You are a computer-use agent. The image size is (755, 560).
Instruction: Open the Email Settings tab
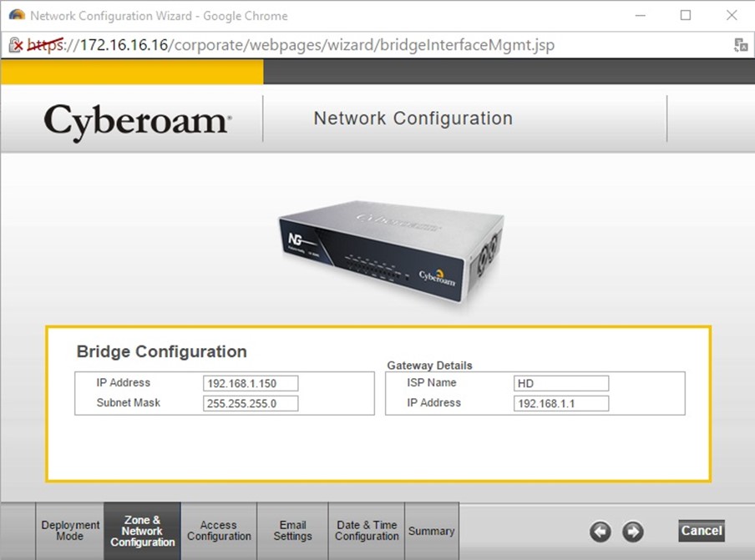[293, 531]
